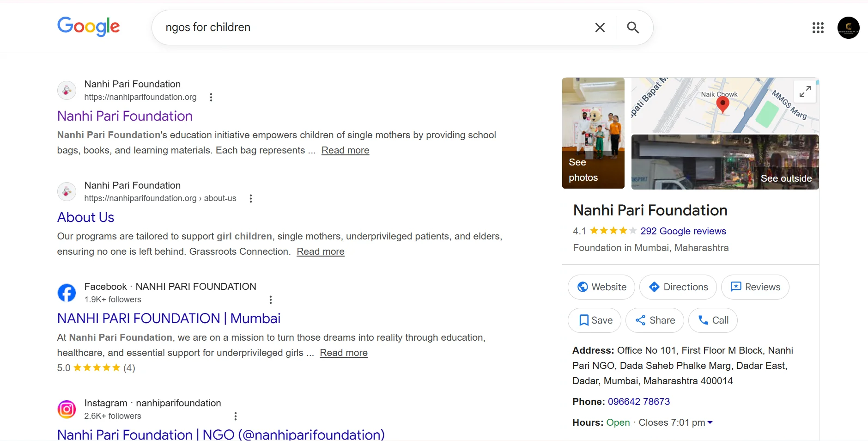The image size is (868, 441).
Task: Open NANHI PARI FOUNDATION | Mumbai Facebook link
Action: click(x=169, y=318)
